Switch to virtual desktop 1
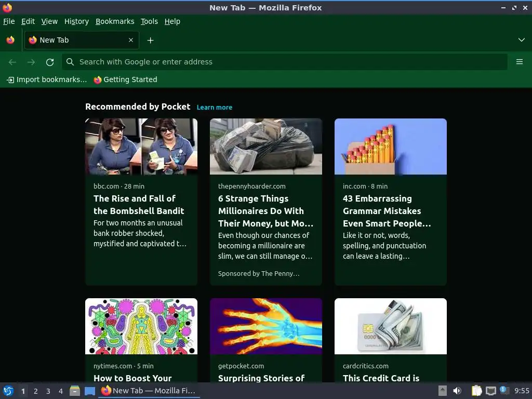The image size is (532, 399). 23,391
